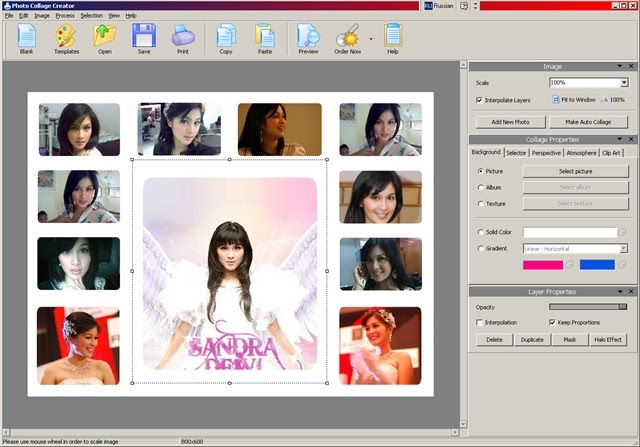The width and height of the screenshot is (640, 447).
Task: Close the Image panel
Action: point(631,66)
